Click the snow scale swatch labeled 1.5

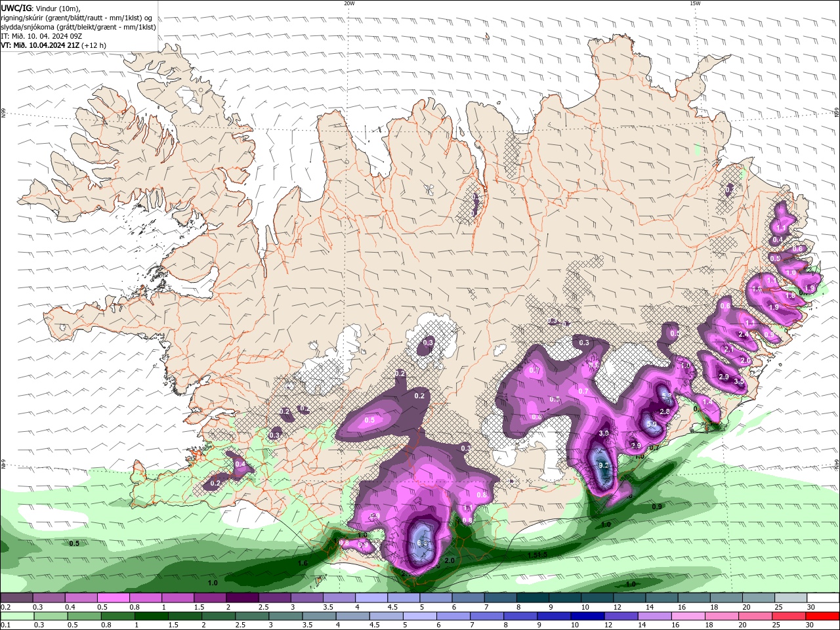209,598
